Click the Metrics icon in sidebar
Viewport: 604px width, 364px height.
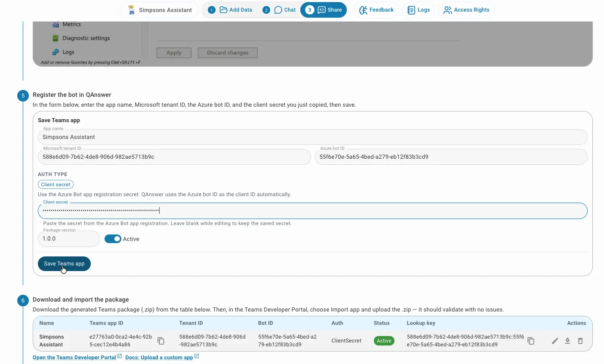point(55,25)
